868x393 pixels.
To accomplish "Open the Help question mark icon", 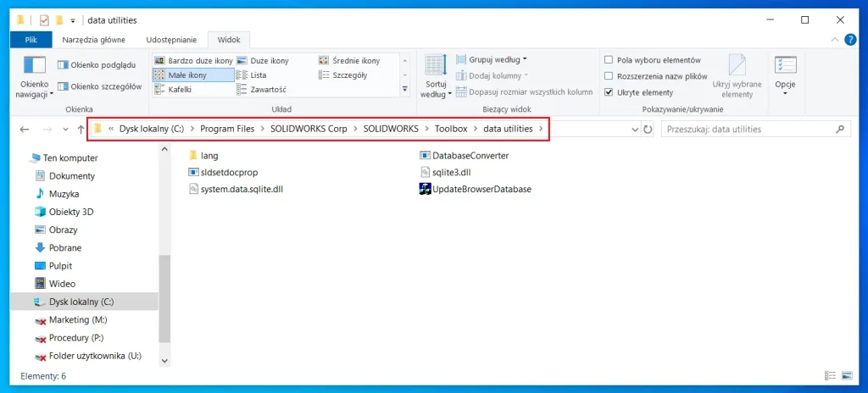I will [850, 40].
